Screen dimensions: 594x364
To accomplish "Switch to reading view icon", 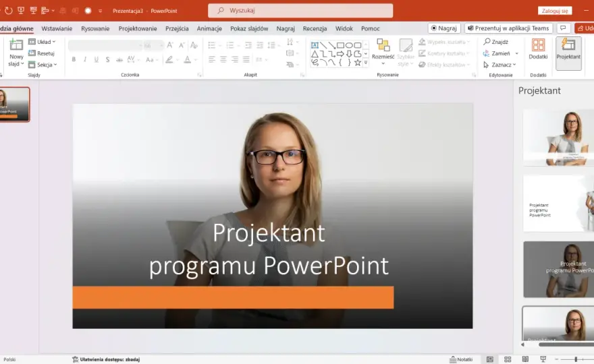I will click(x=525, y=359).
